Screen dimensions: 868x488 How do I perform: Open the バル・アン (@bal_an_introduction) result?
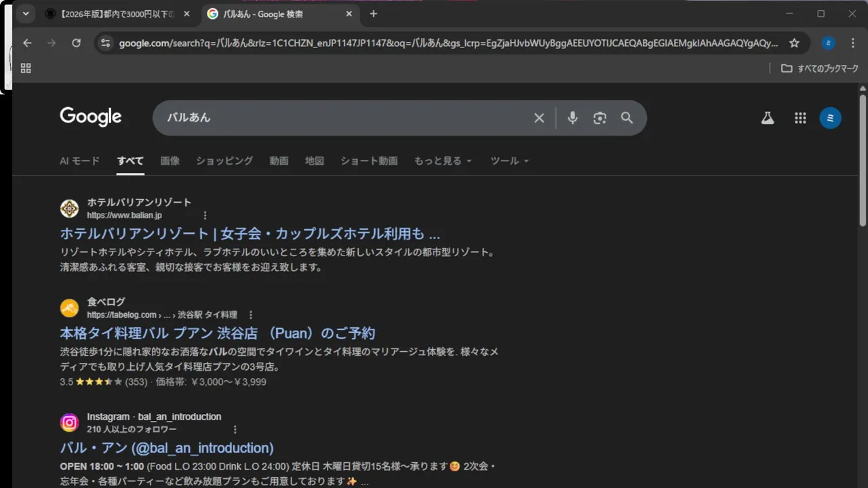click(167, 448)
